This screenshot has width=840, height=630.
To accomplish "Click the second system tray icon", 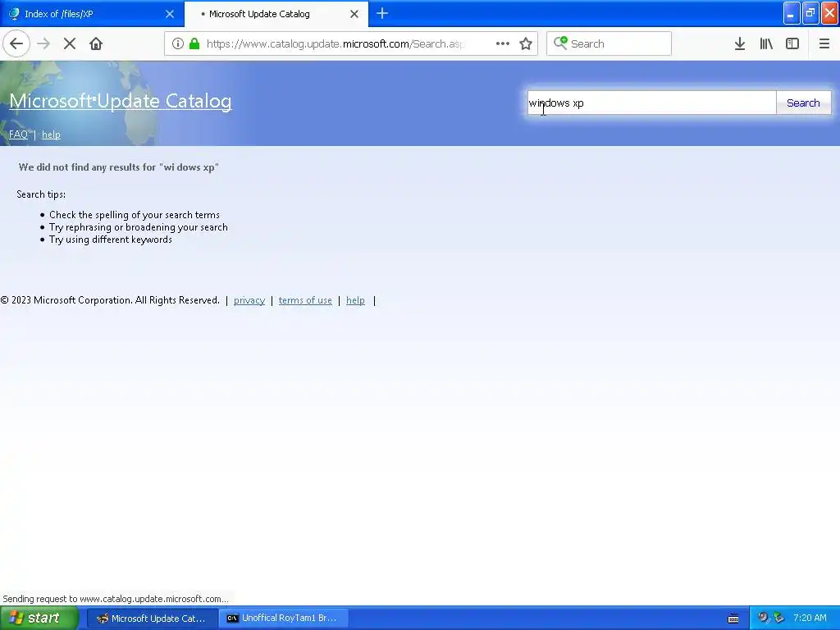I will [779, 618].
